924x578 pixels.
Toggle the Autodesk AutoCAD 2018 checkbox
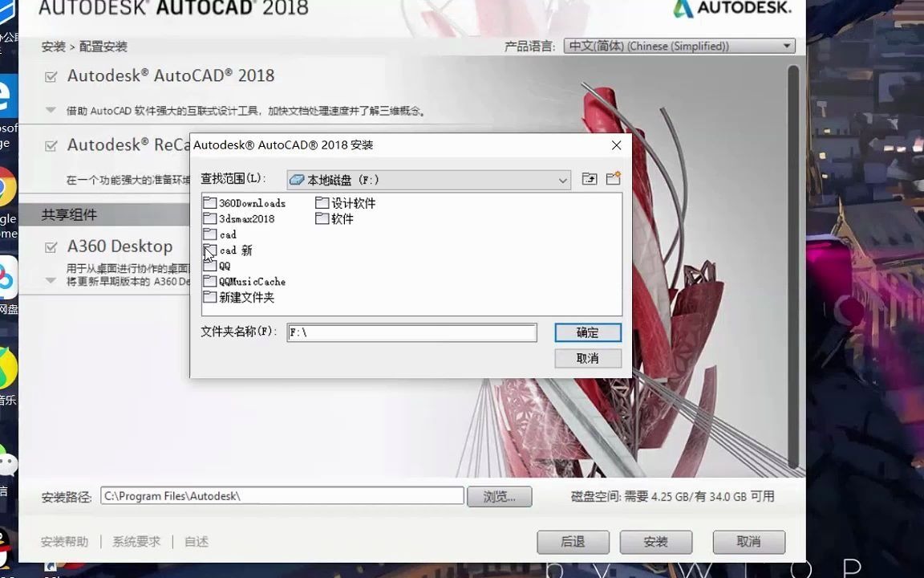coord(50,75)
